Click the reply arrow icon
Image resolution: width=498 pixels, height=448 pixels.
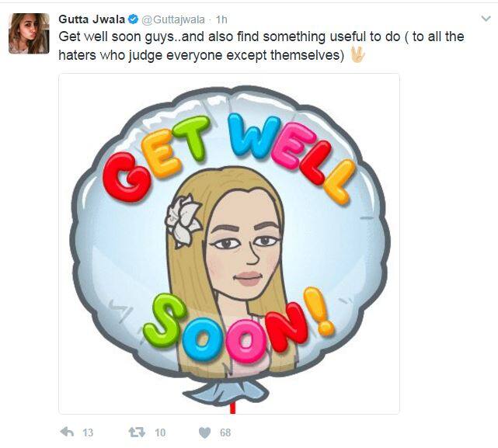(x=67, y=432)
